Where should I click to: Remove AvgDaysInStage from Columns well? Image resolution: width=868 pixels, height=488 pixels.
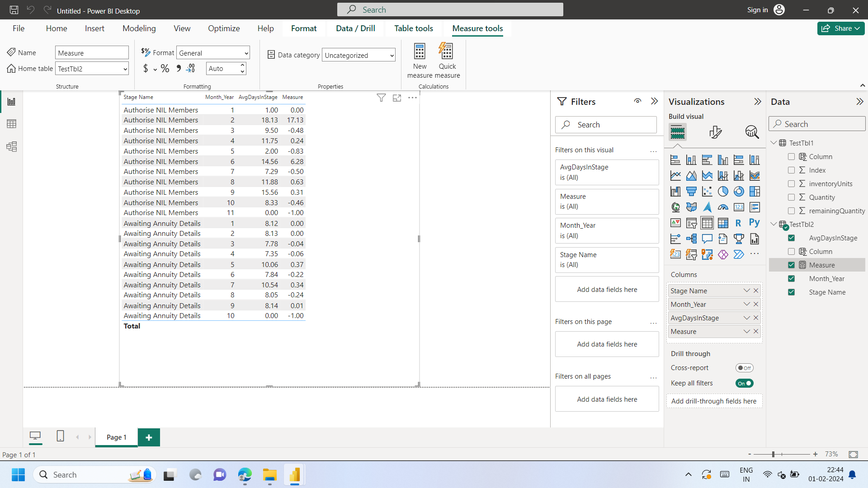pos(756,318)
